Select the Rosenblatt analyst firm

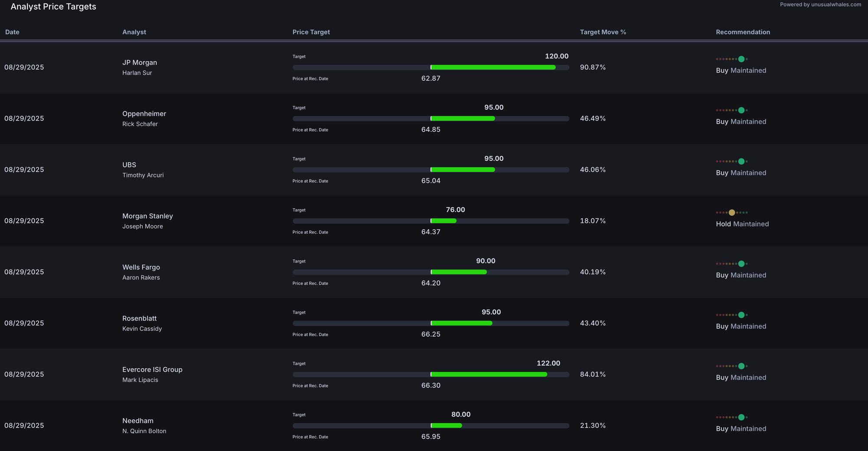pyautogui.click(x=139, y=319)
